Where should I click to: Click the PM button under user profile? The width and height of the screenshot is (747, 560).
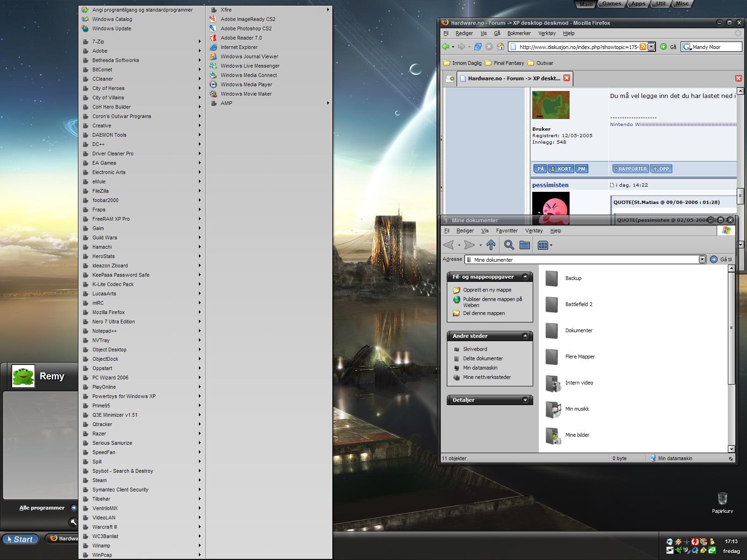coord(581,169)
